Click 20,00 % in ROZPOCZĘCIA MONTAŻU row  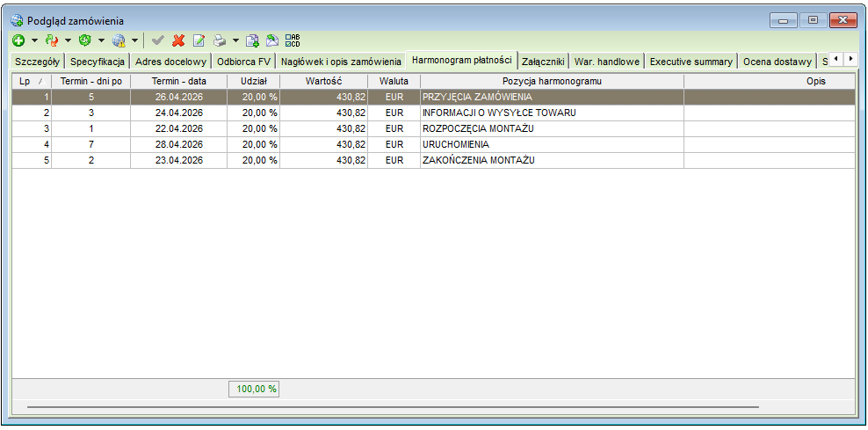[254, 129]
